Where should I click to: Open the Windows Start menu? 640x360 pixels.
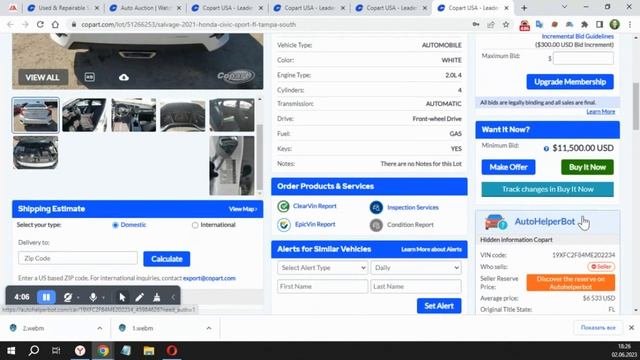pyautogui.click(x=11, y=351)
